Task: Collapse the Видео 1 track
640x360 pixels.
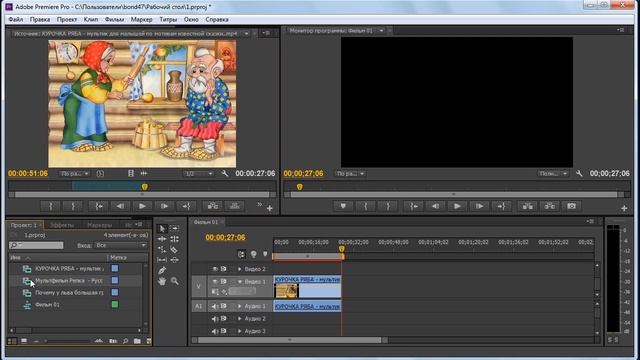Action: [240, 281]
